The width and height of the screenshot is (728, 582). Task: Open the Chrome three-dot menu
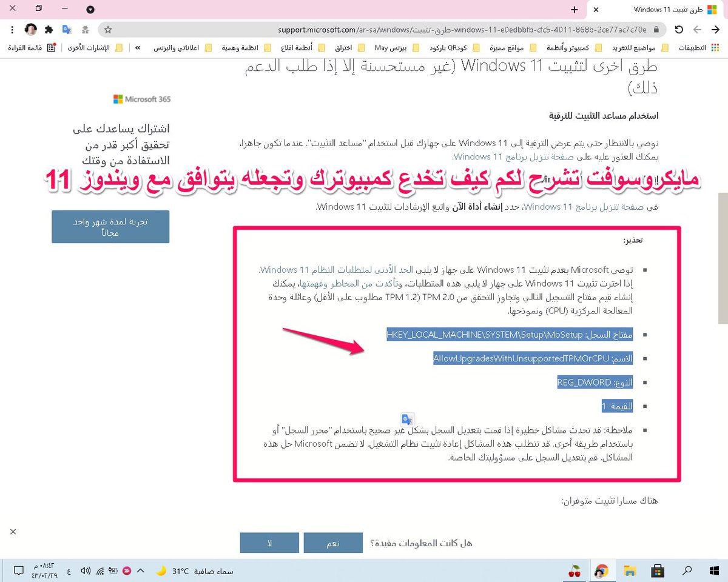tap(12, 29)
